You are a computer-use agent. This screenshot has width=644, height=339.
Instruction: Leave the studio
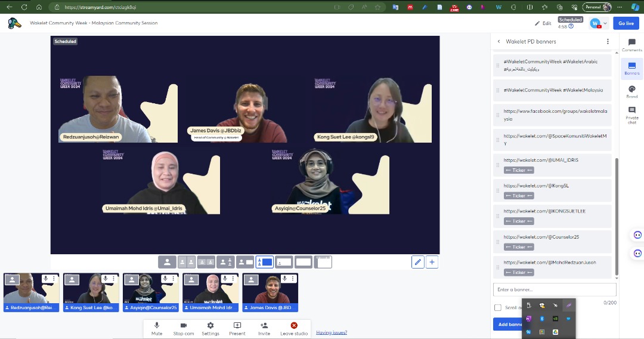tap(293, 328)
